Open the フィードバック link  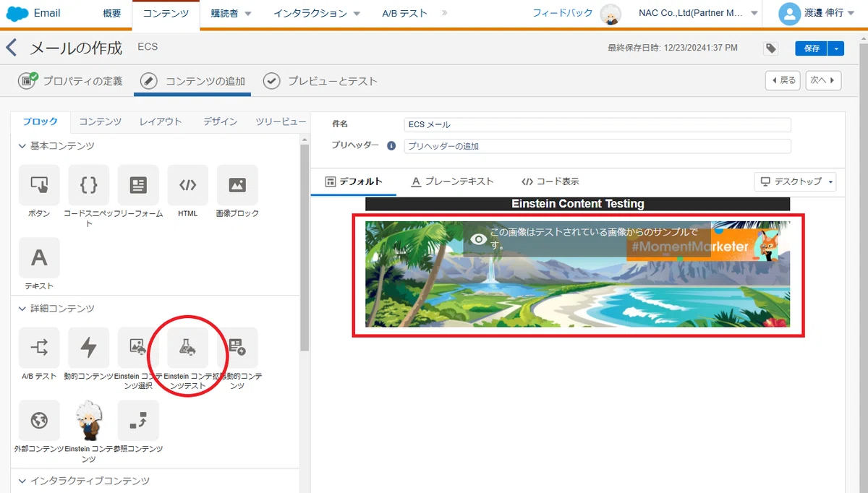click(x=563, y=14)
